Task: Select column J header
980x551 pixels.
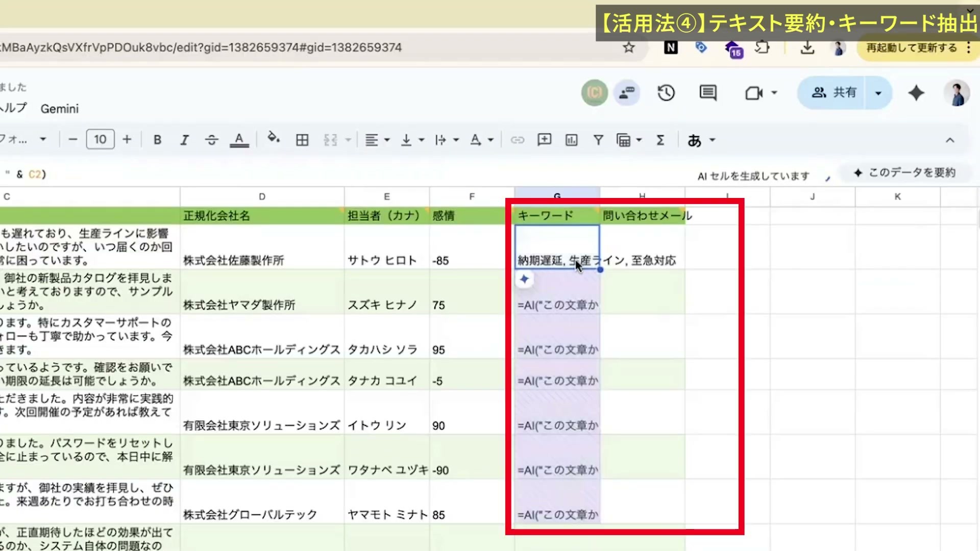Action: (x=812, y=196)
